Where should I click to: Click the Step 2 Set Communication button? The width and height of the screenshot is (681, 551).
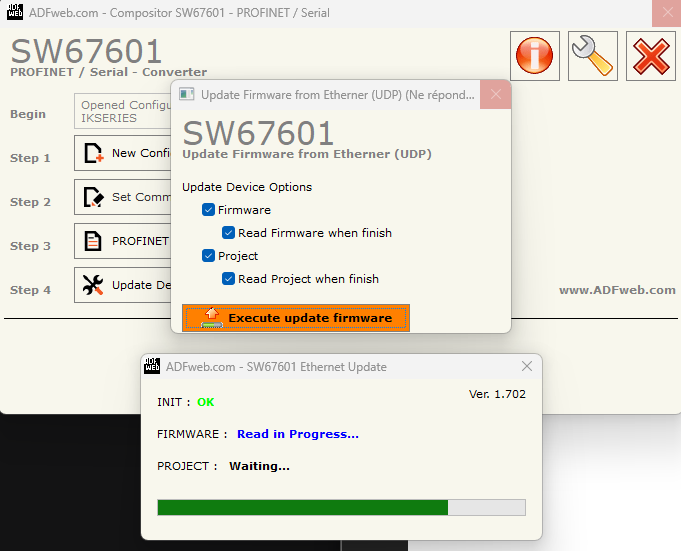pyautogui.click(x=123, y=197)
